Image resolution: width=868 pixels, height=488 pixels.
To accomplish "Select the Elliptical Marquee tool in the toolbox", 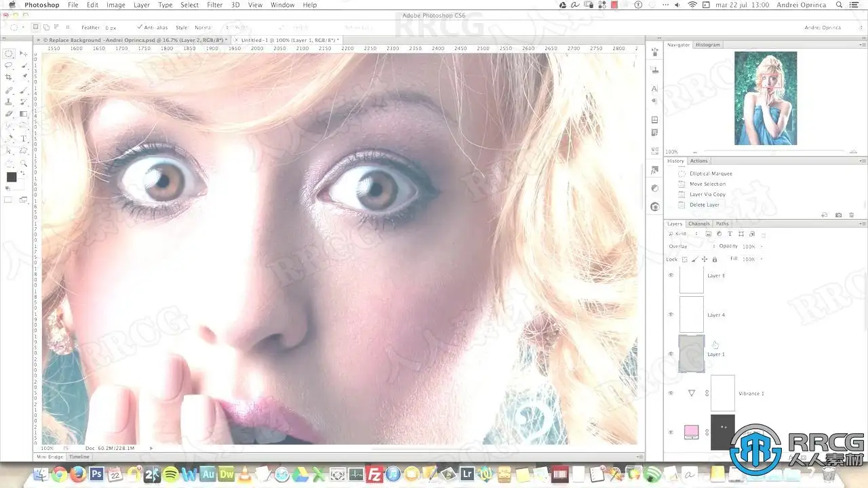I will (x=9, y=54).
